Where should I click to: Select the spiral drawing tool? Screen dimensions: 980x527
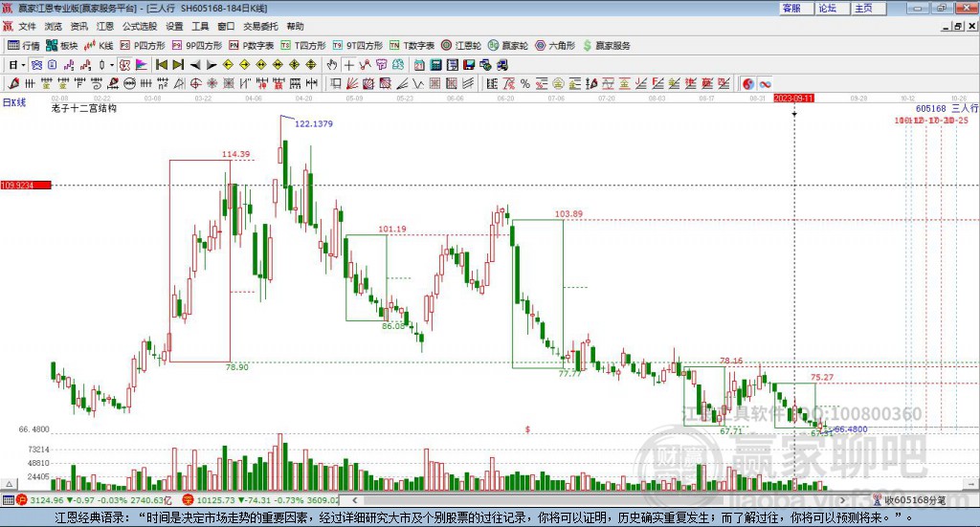(97, 83)
